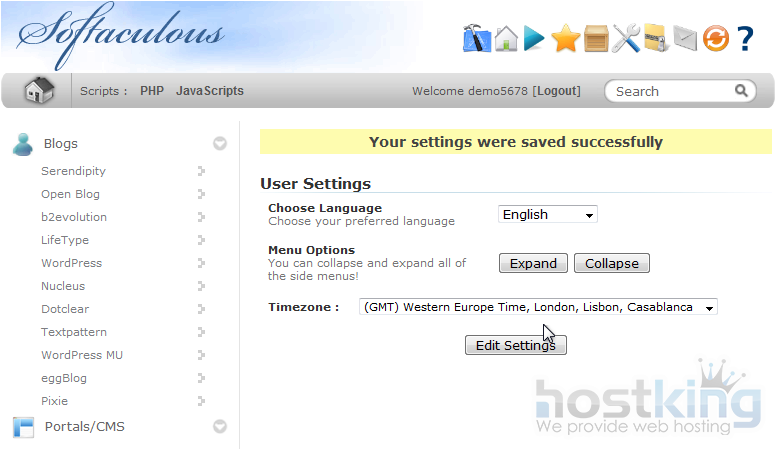Click the gray home button in navbar
776x450 pixels.
click(x=39, y=91)
